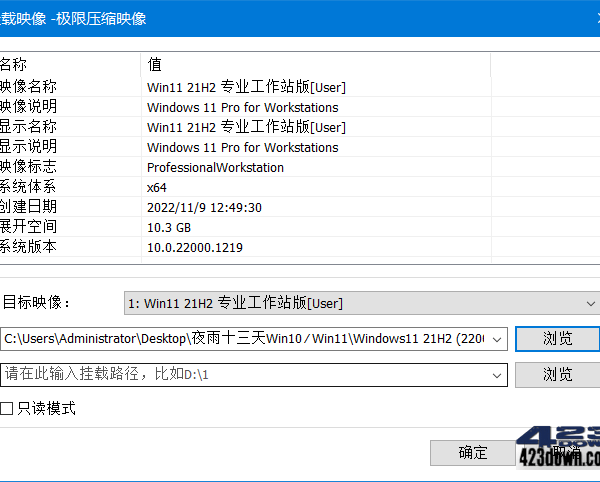Expand the mount path dropdown arrow
The width and height of the screenshot is (600, 482).
[x=499, y=375]
